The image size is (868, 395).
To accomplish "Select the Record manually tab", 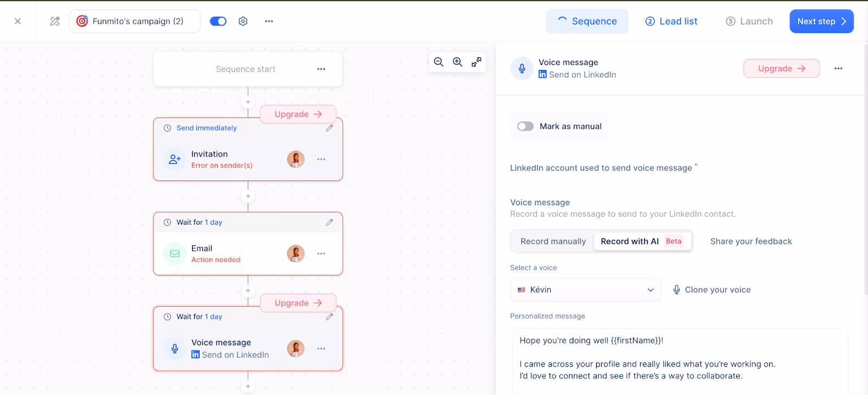I will (553, 241).
